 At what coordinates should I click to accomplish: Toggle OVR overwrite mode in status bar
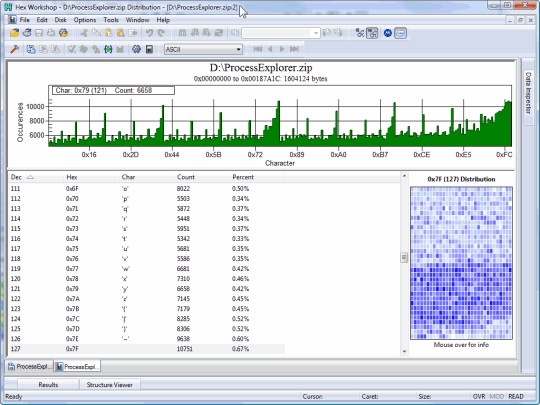[479, 396]
